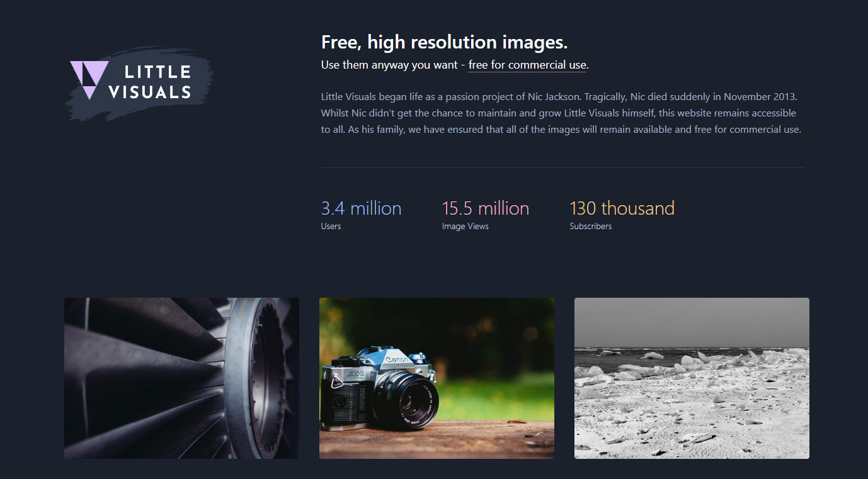Click the 'Subscribers' label
868x479 pixels.
(591, 226)
